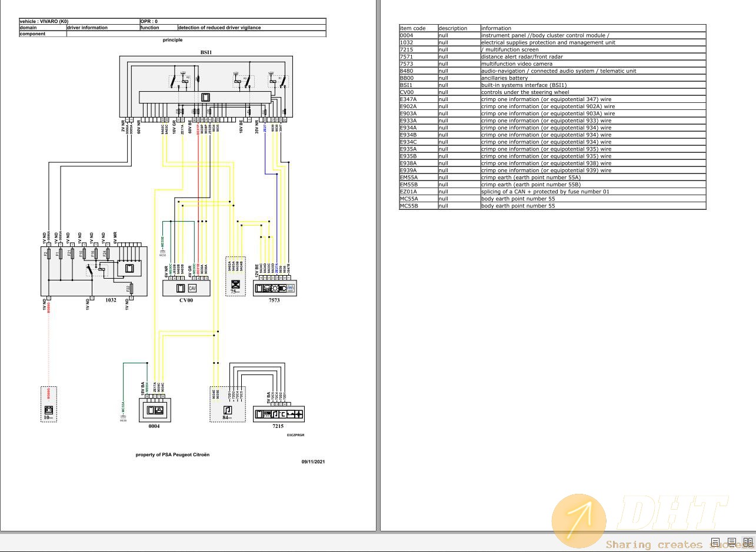Click the date 09/11/2021
This screenshot has height=552, width=756.
coord(313,461)
